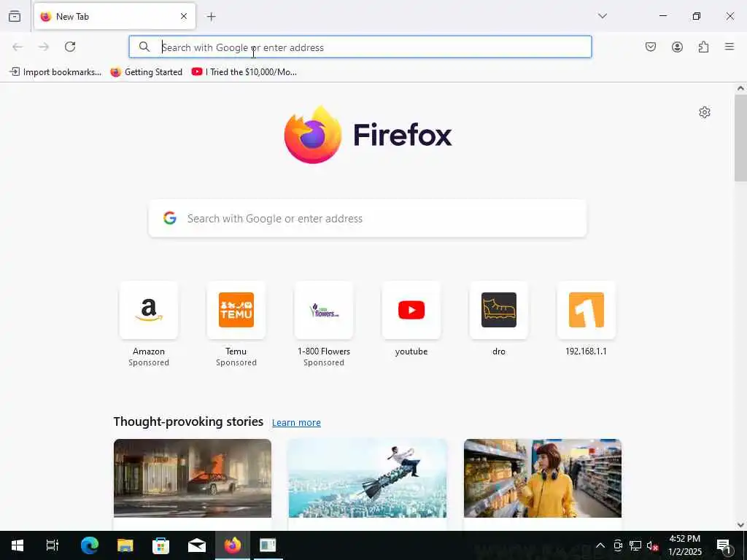This screenshot has height=560, width=747.
Task: Click the 'Thought-provoking stories' heading
Action: pos(188,422)
